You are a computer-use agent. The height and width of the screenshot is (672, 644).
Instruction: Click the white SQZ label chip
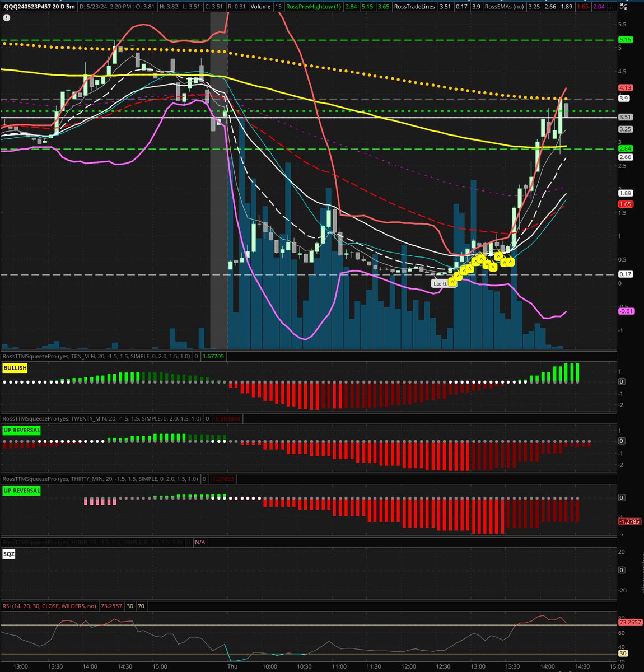point(9,554)
